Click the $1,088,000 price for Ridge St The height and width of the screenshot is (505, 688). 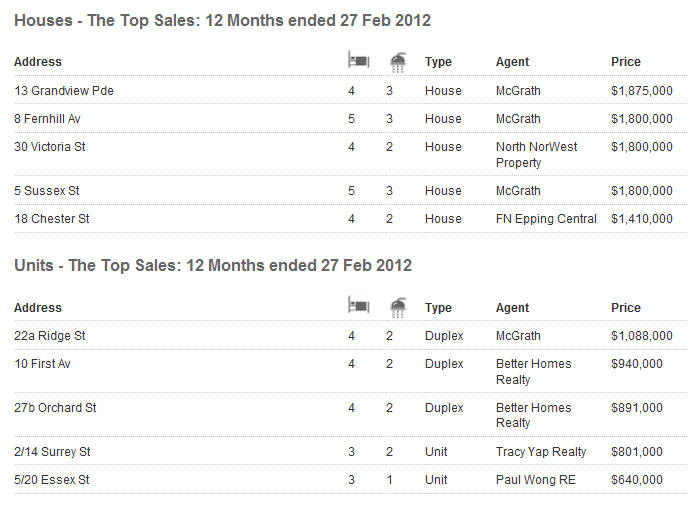(x=641, y=336)
